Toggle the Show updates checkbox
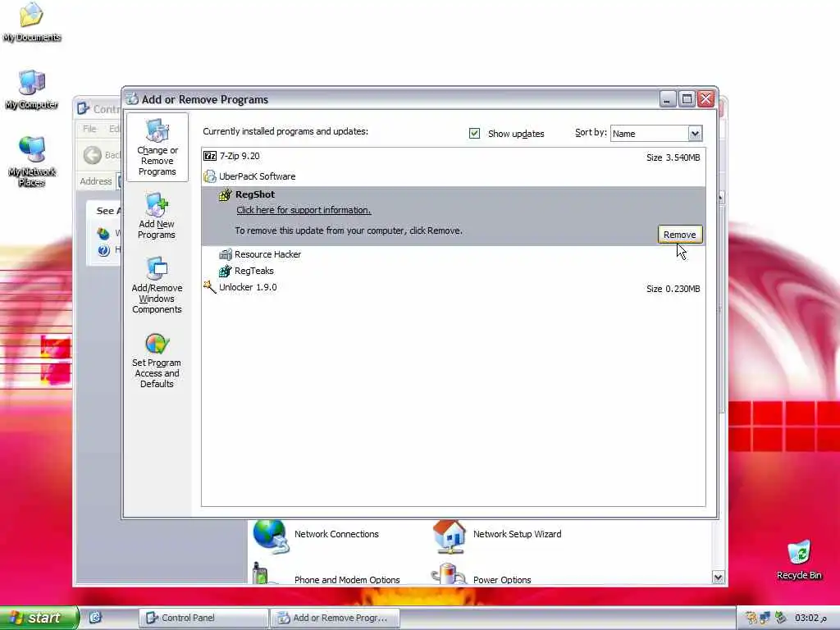 [x=474, y=134]
